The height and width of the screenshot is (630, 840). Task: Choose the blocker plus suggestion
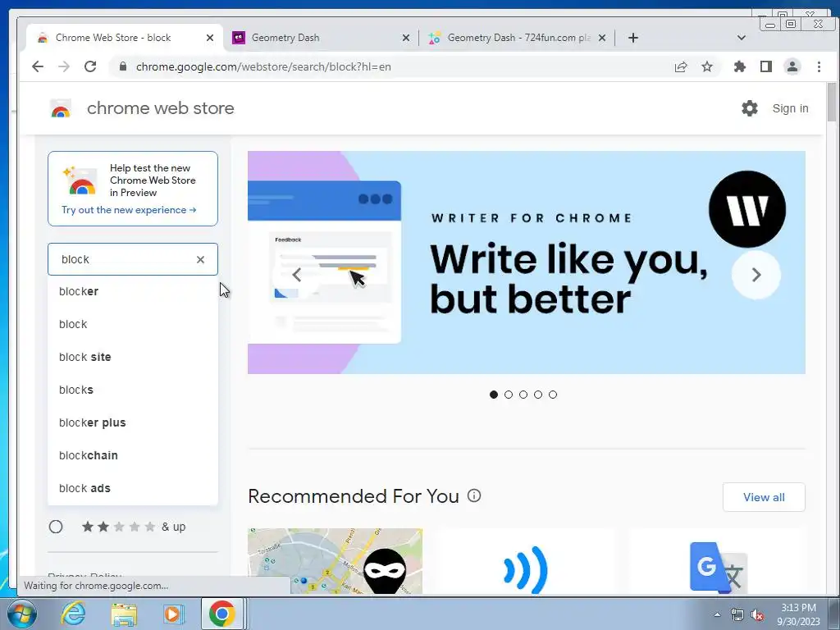[x=133, y=422]
